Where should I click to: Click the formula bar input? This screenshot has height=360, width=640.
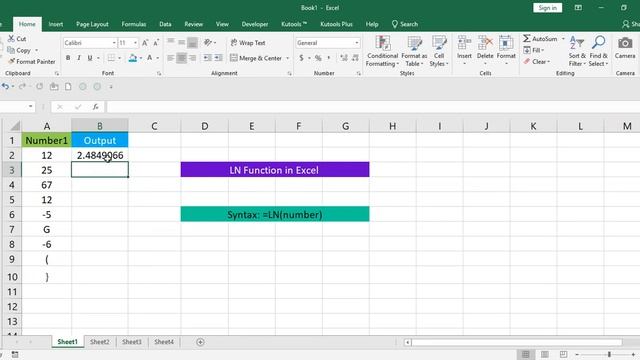(373, 107)
